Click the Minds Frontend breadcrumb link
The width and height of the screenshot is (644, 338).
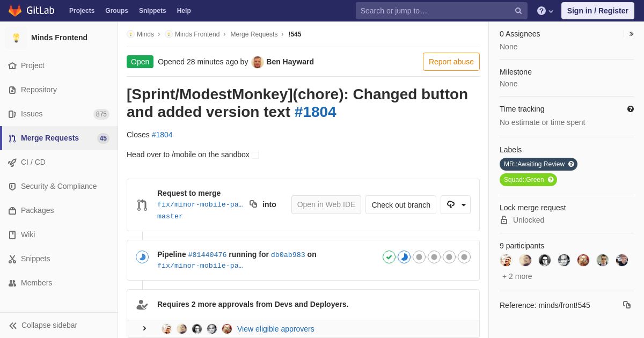click(x=197, y=34)
